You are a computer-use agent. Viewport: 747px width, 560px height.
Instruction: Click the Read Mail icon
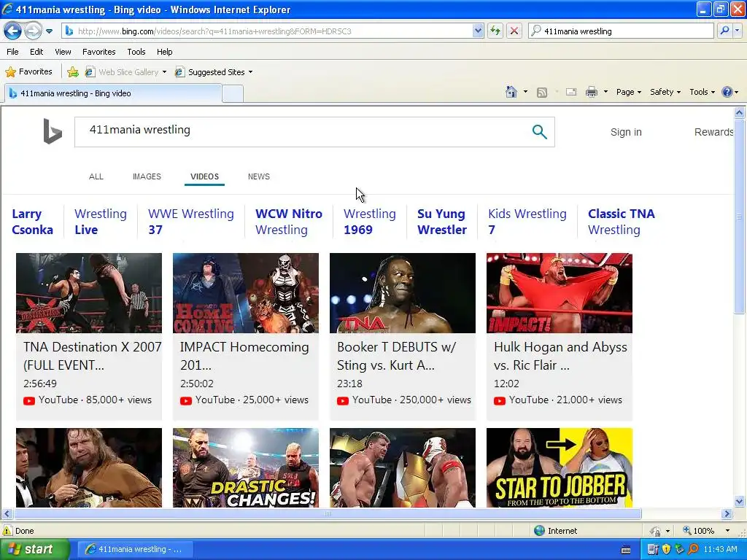(x=571, y=92)
